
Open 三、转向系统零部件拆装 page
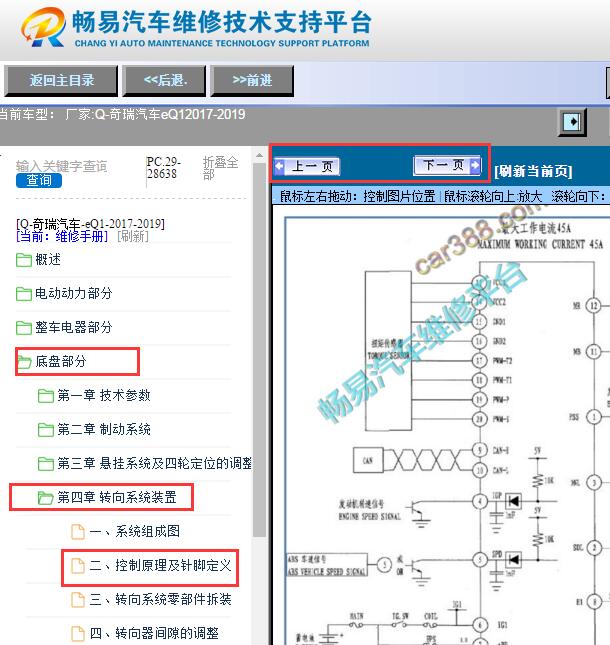click(160, 599)
